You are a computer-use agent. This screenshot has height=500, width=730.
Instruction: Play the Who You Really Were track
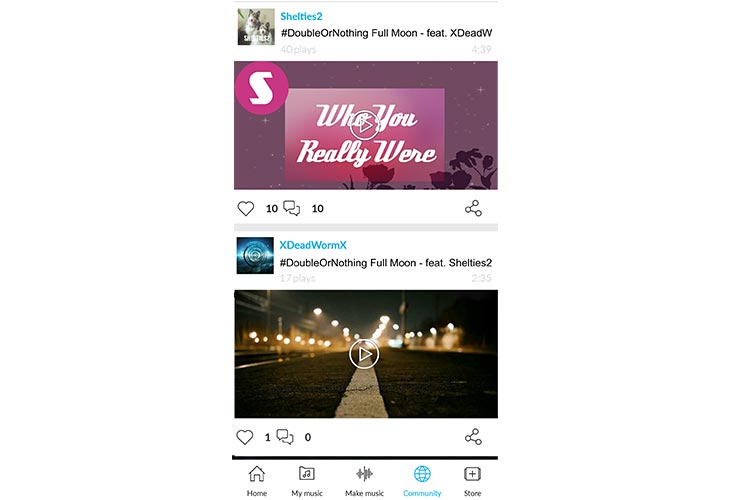coord(364,125)
